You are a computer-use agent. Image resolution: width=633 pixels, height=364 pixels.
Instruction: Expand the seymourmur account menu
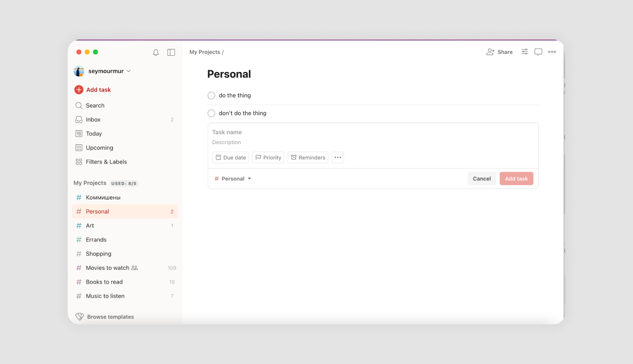coord(104,71)
